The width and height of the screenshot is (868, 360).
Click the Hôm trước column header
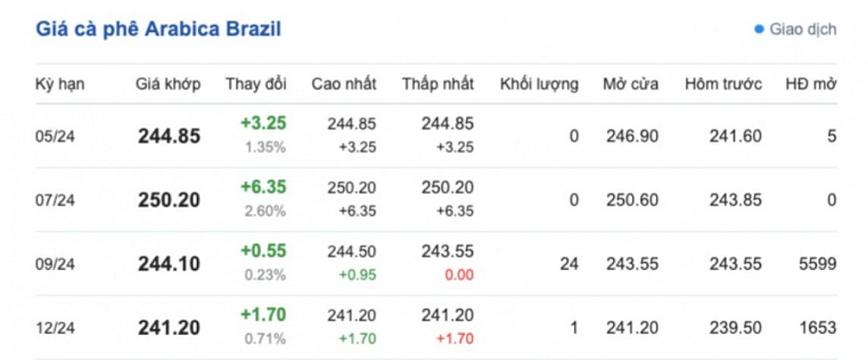(723, 84)
